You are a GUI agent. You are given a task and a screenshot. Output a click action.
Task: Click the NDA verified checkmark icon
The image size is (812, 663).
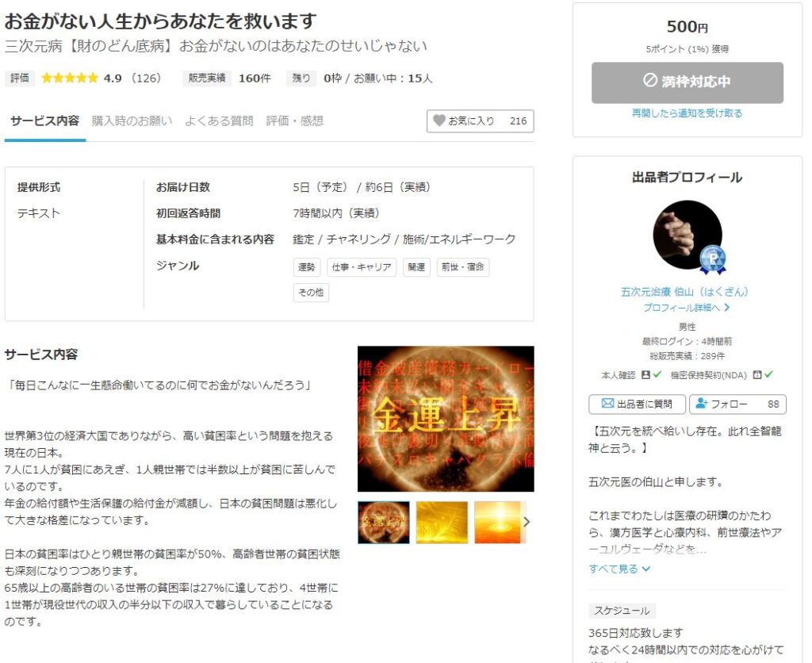768,374
